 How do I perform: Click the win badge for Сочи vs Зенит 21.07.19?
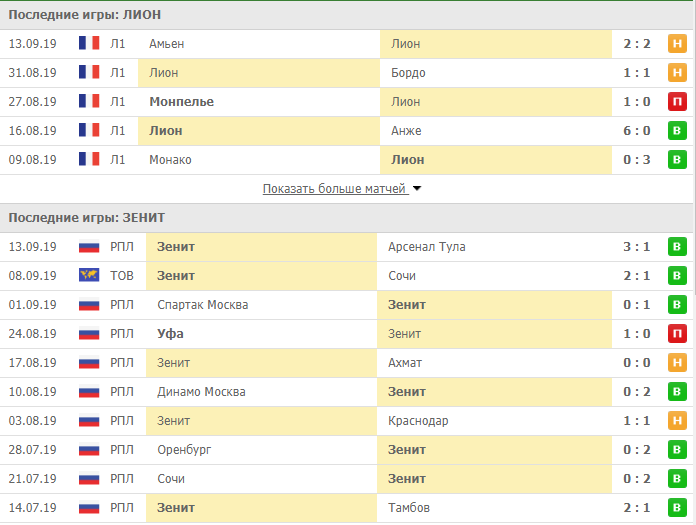677,478
